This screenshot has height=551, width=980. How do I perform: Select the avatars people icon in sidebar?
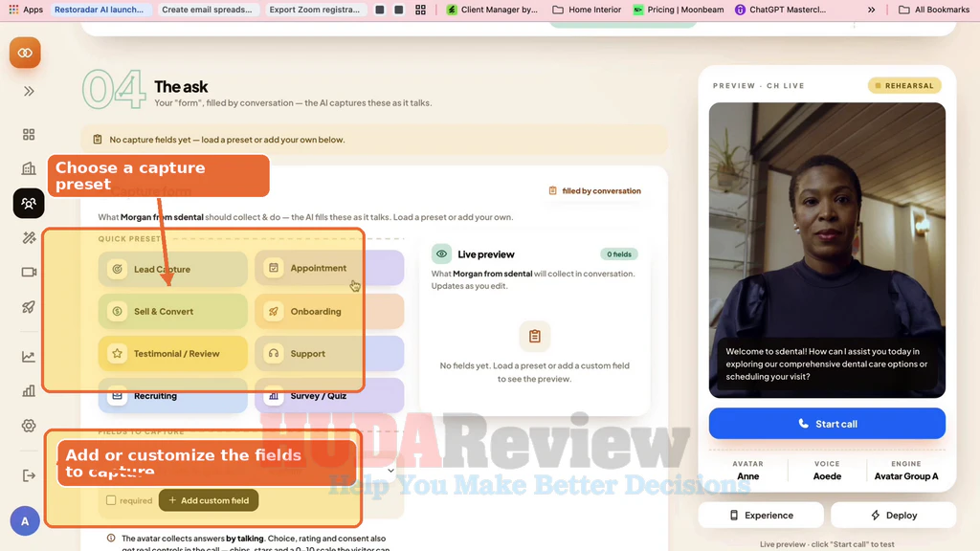click(29, 203)
